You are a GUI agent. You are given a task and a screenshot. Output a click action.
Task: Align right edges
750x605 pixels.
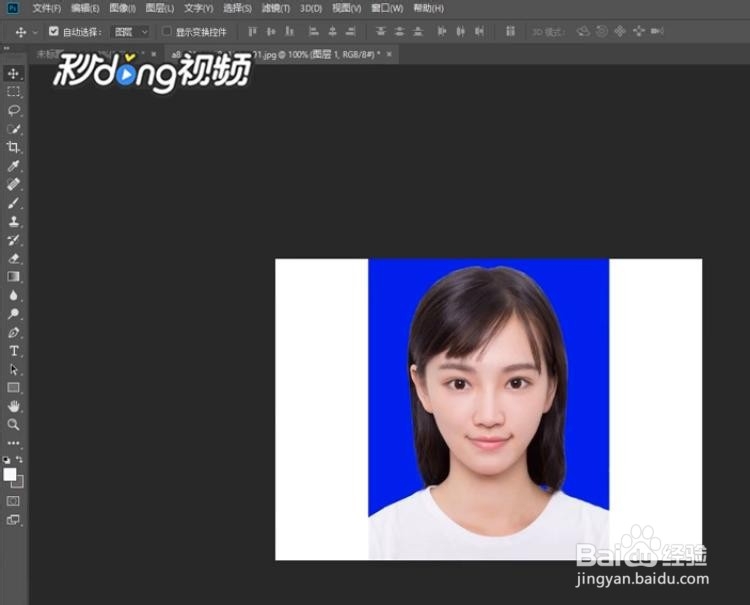coord(351,32)
